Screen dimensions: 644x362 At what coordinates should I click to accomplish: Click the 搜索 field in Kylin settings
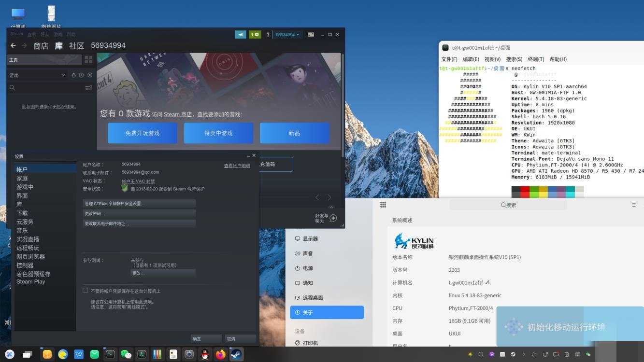click(x=508, y=205)
